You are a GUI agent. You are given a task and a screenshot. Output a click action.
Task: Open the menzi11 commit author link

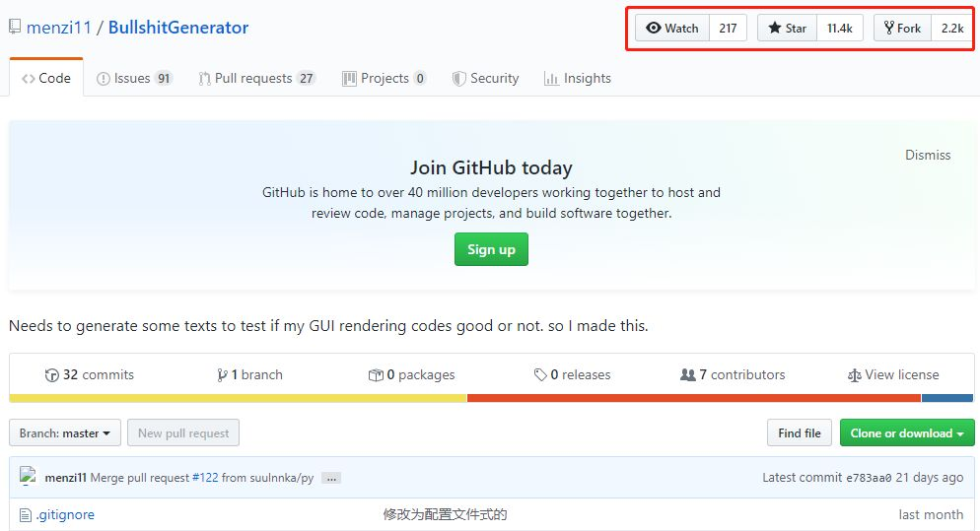[x=66, y=477]
